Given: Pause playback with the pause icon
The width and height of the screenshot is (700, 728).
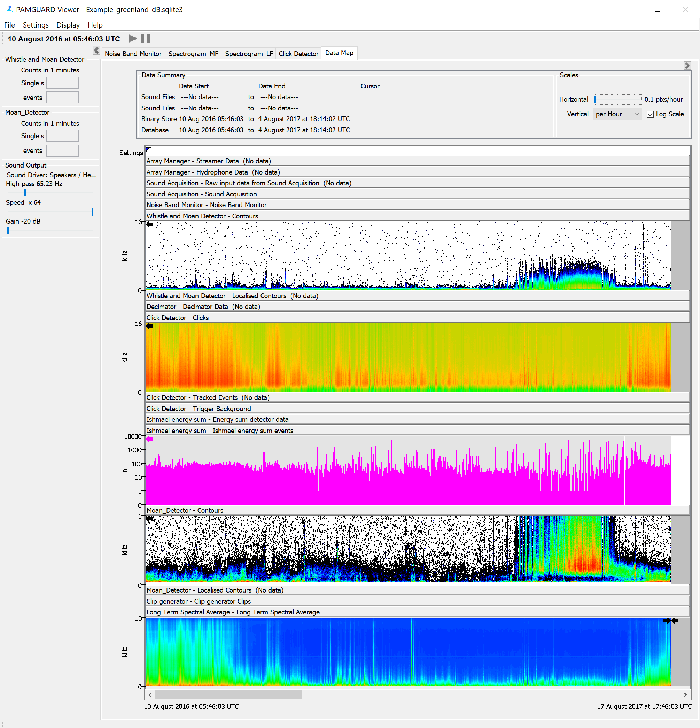Looking at the screenshot, I should (146, 39).
